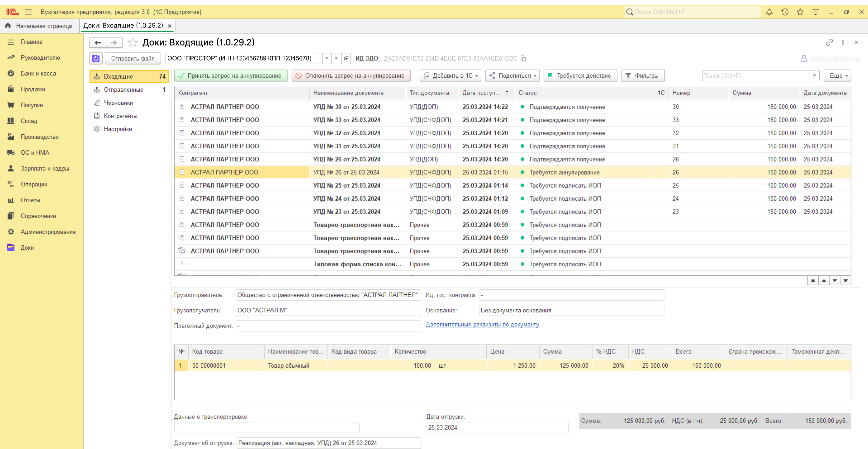Jump to the last list row
868x449 pixels.
click(x=846, y=280)
